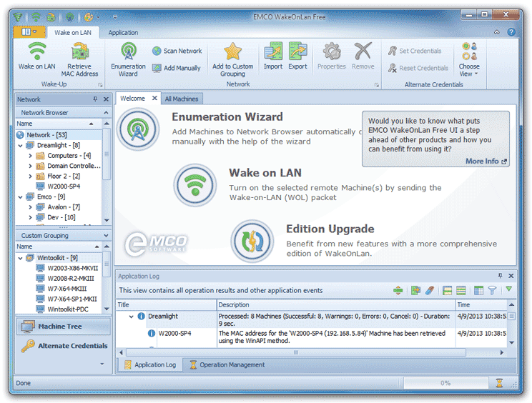
Task: Click the column chooser icon in log toolbar
Action: coord(479,291)
